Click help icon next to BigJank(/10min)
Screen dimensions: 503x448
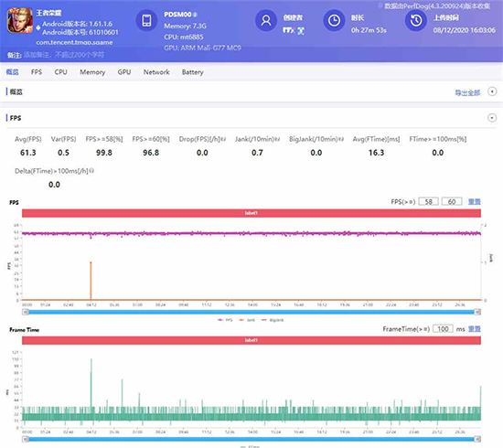[x=341, y=139]
